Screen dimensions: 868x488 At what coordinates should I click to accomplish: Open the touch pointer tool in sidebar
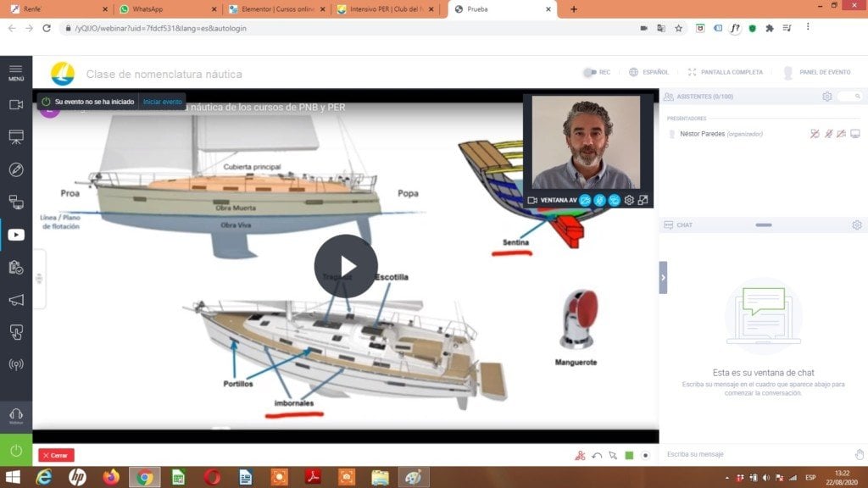[16, 332]
